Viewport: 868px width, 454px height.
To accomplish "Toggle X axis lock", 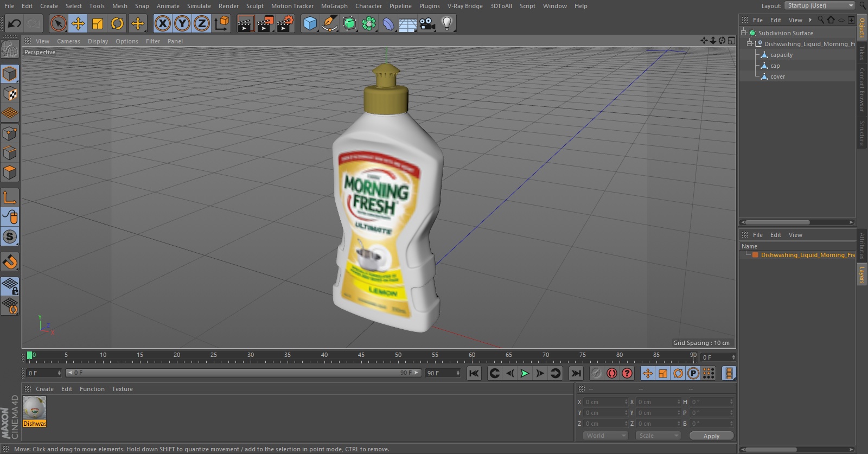I will pyautogui.click(x=162, y=23).
